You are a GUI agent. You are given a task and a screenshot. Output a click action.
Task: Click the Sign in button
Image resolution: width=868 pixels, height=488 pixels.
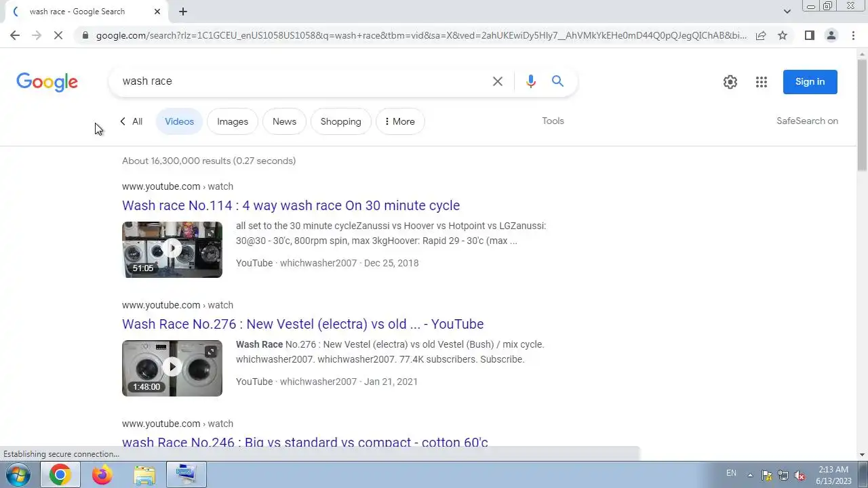pos(810,82)
